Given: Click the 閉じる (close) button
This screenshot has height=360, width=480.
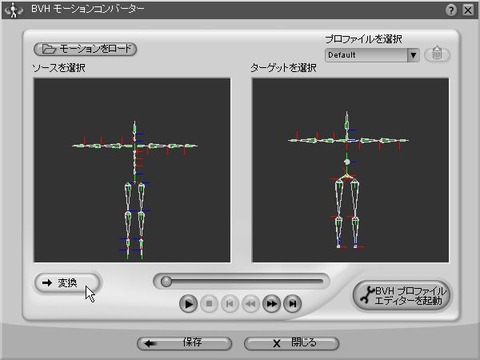Looking at the screenshot, I should point(291,343).
